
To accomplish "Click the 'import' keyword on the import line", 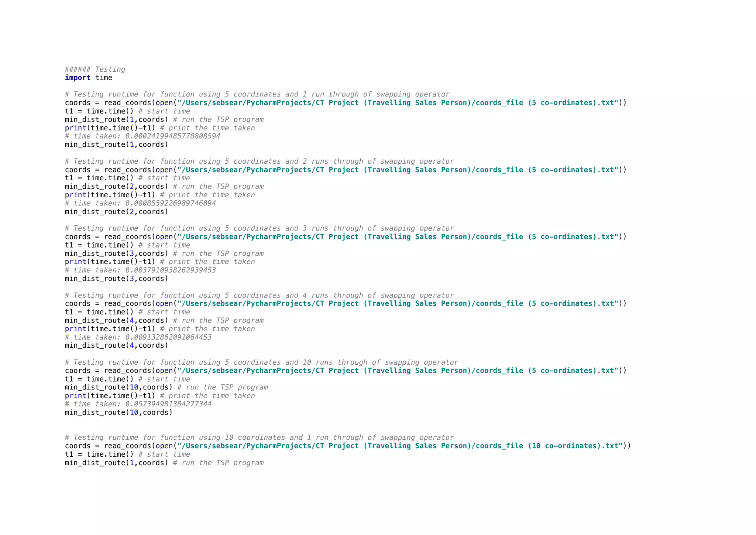I will [78, 78].
